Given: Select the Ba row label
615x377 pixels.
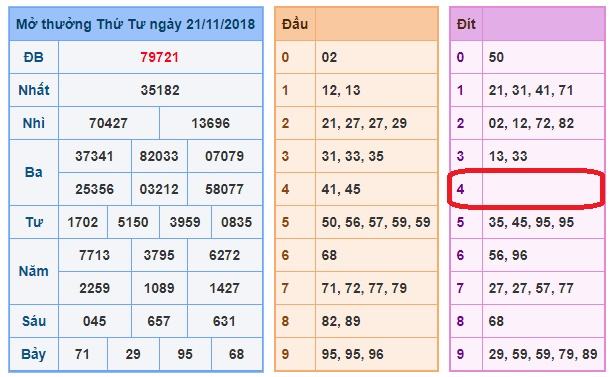Looking at the screenshot, I should click(x=33, y=172).
